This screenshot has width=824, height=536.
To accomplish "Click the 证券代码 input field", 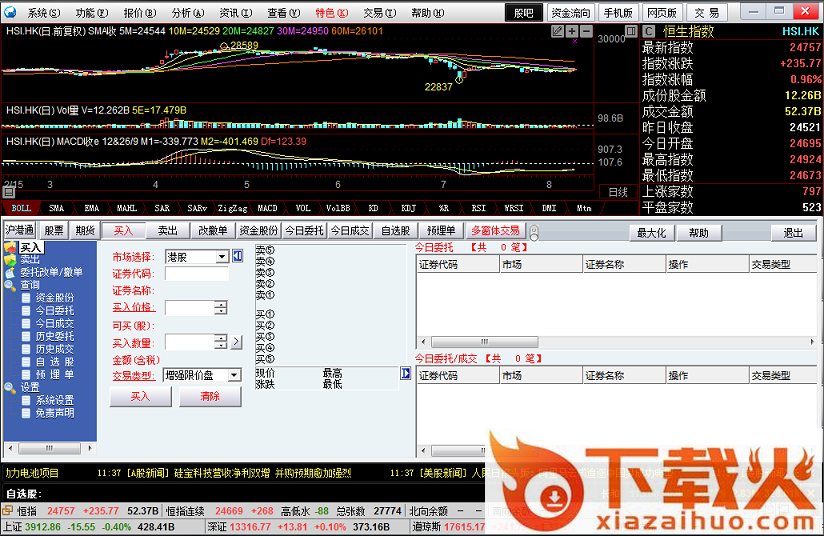I will (196, 274).
